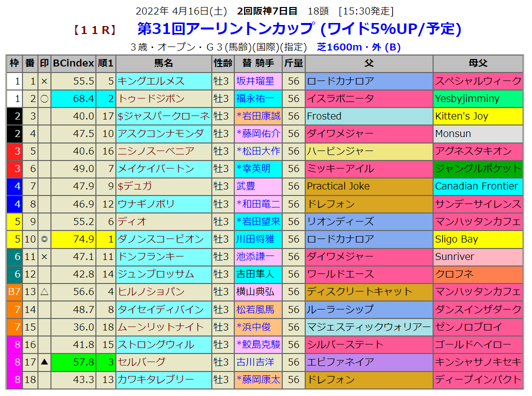Click the × mark for ドンフランキー
532x396 pixels.
44,256
